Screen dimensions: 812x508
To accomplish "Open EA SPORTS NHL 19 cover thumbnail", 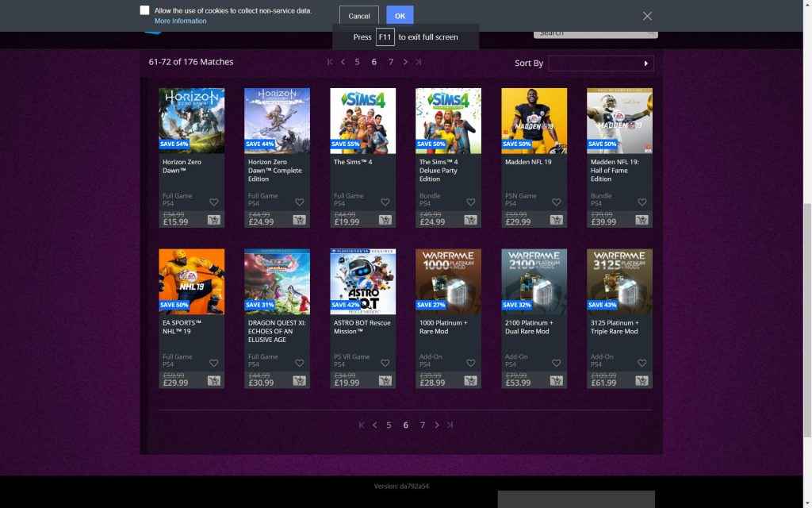I will coord(192,282).
